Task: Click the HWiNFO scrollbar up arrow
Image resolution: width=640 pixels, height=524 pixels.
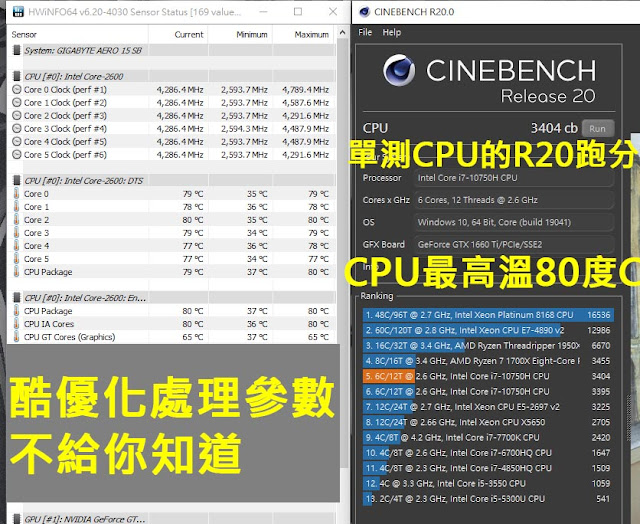Action: 342,33
